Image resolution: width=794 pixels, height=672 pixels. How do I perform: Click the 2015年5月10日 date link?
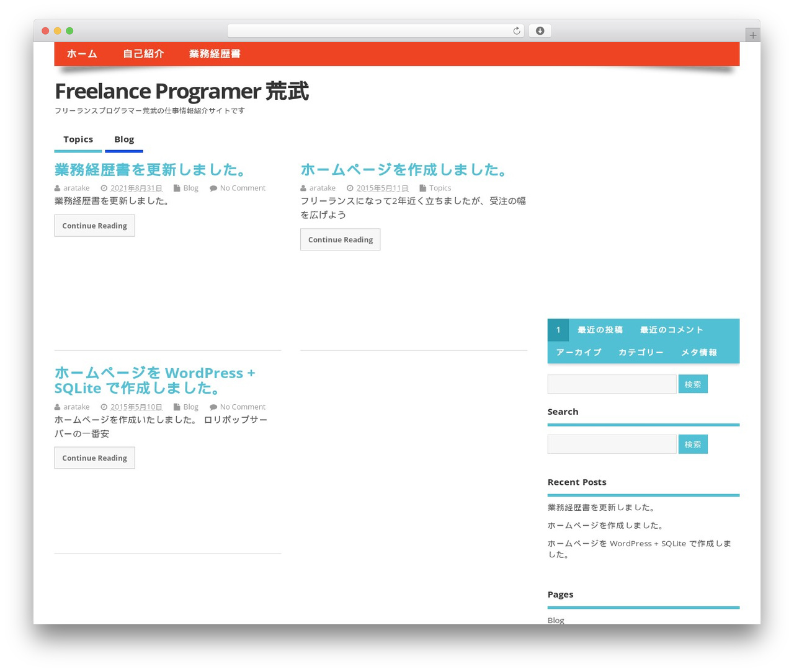[x=136, y=407]
